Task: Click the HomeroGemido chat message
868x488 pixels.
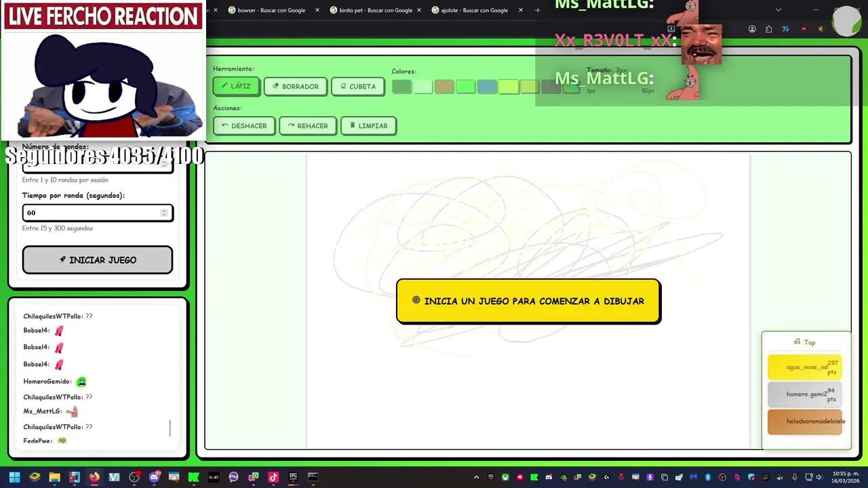Action: coord(55,382)
